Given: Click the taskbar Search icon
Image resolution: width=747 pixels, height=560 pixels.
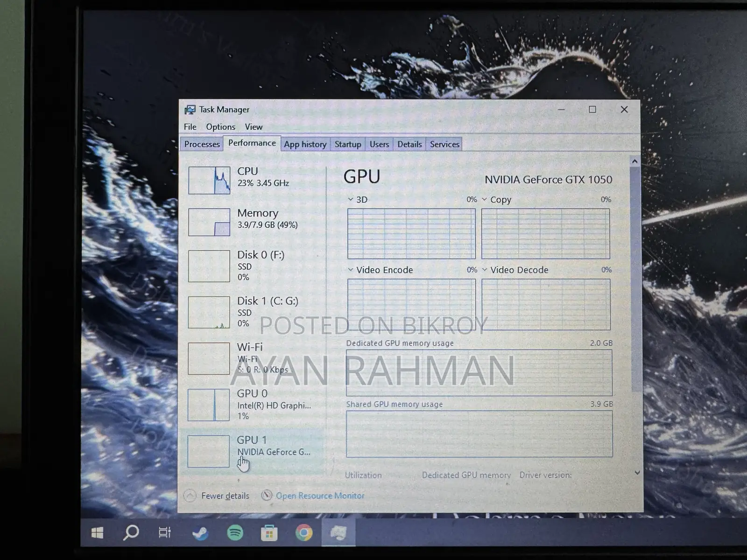Looking at the screenshot, I should [131, 532].
